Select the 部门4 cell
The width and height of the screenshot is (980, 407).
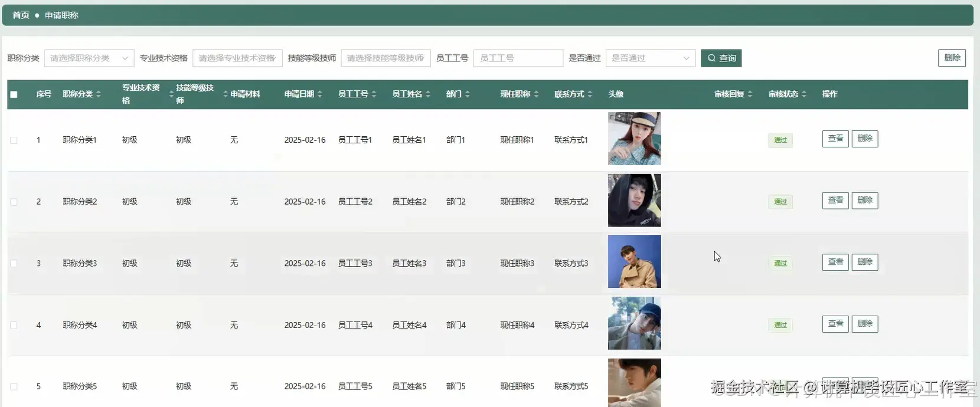456,325
